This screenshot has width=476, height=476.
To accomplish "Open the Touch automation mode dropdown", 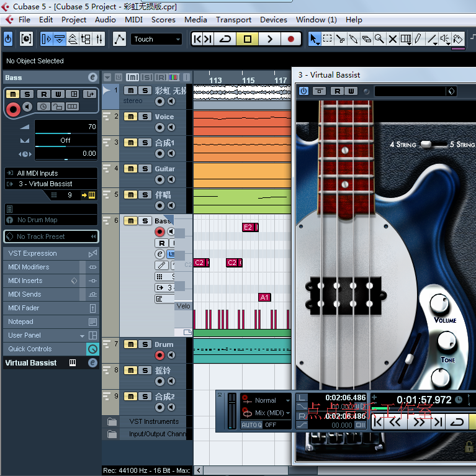I will click(x=156, y=39).
